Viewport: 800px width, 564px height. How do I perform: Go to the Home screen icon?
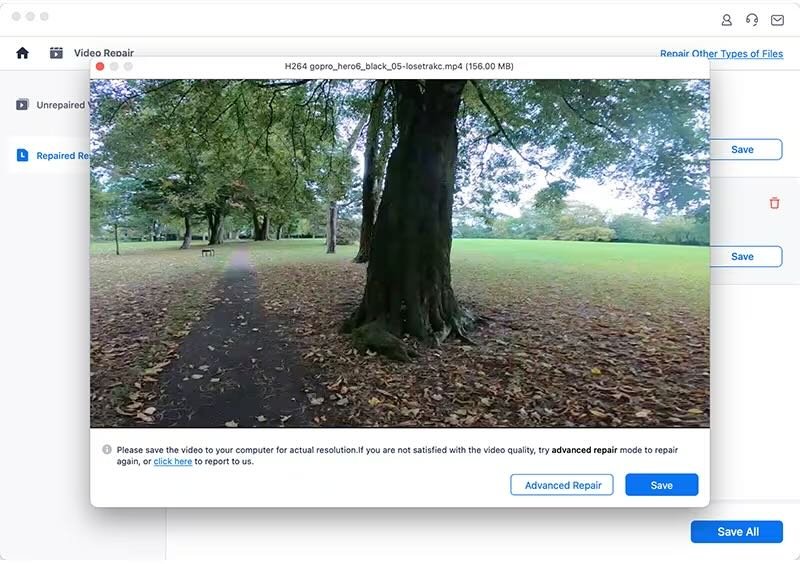click(x=22, y=53)
